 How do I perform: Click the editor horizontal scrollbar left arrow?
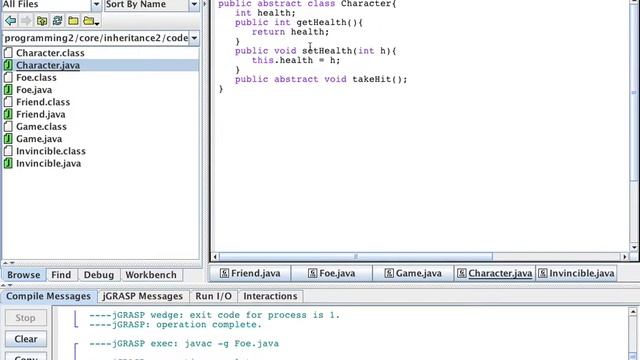(x=215, y=257)
